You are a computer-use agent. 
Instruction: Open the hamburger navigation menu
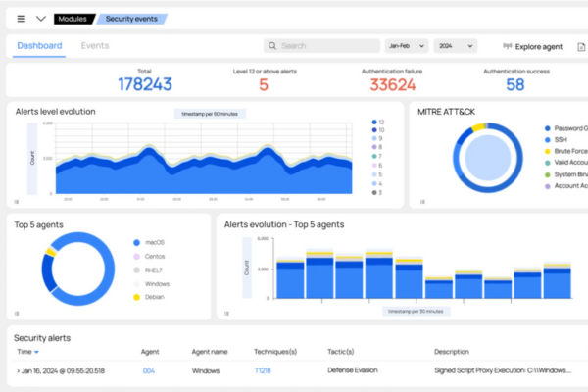22,18
